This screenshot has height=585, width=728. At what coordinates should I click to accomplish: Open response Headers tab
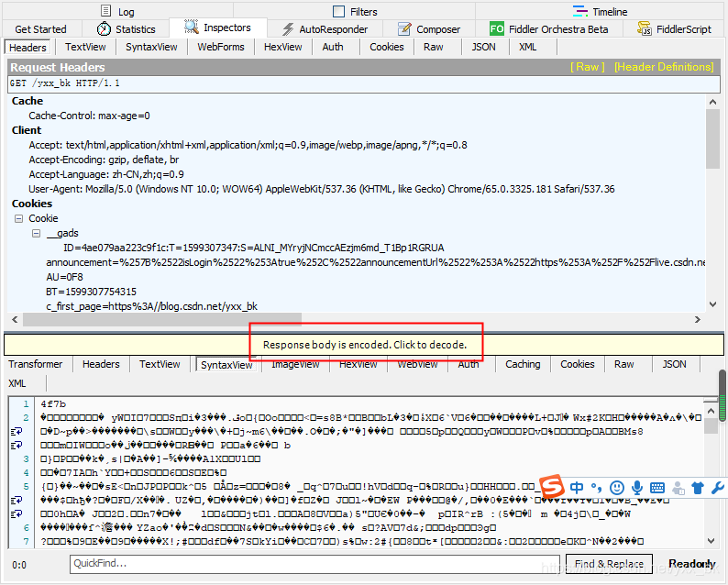(101, 364)
